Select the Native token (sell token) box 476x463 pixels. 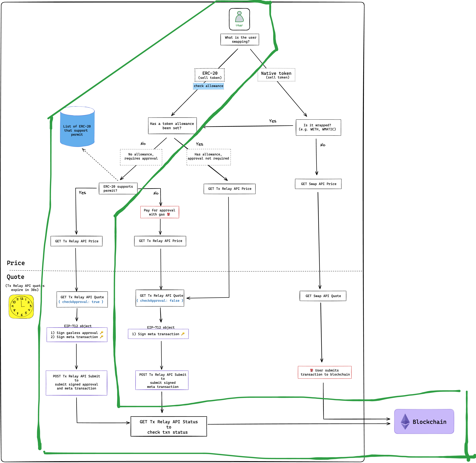click(276, 75)
